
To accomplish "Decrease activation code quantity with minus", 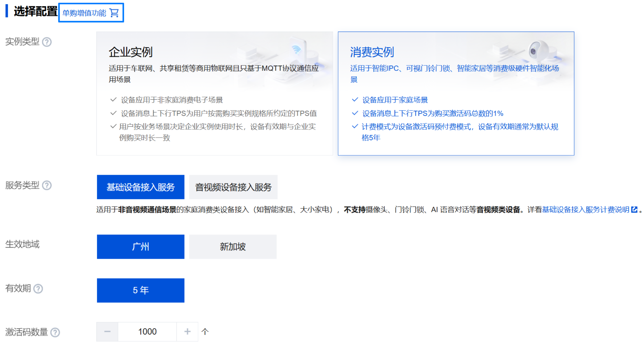I will click(x=107, y=332).
